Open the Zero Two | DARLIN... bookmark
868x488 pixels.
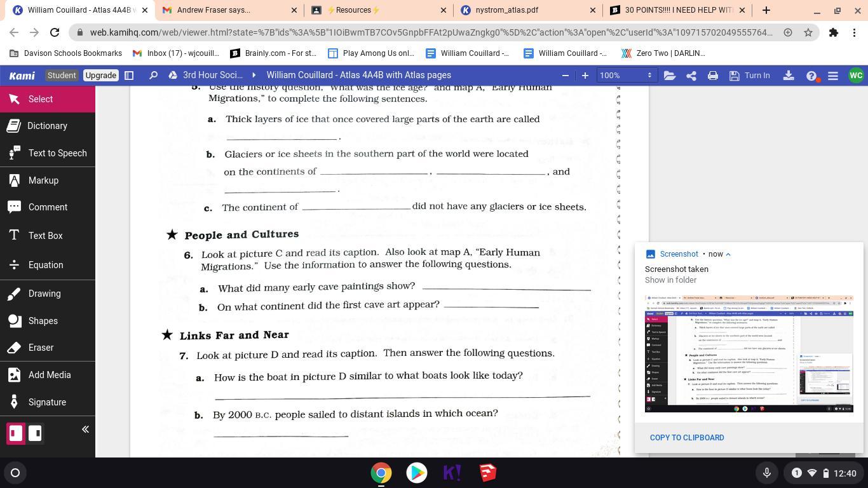coord(663,53)
